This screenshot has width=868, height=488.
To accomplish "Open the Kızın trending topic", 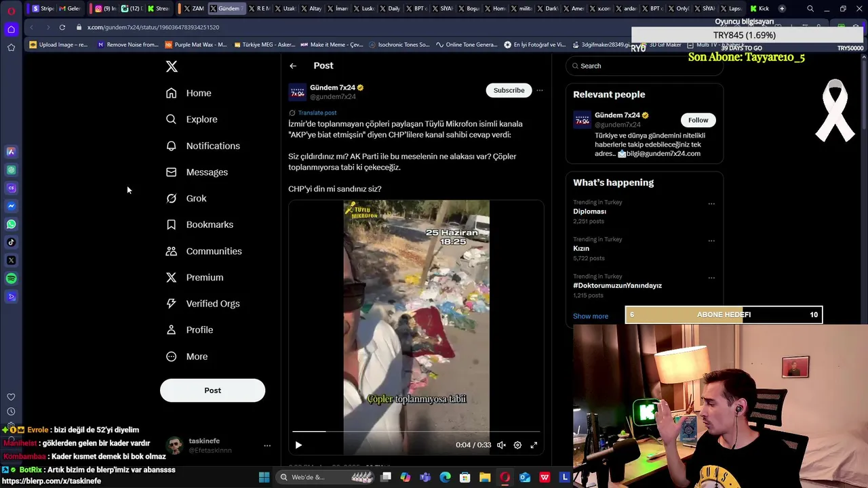I will (x=581, y=249).
